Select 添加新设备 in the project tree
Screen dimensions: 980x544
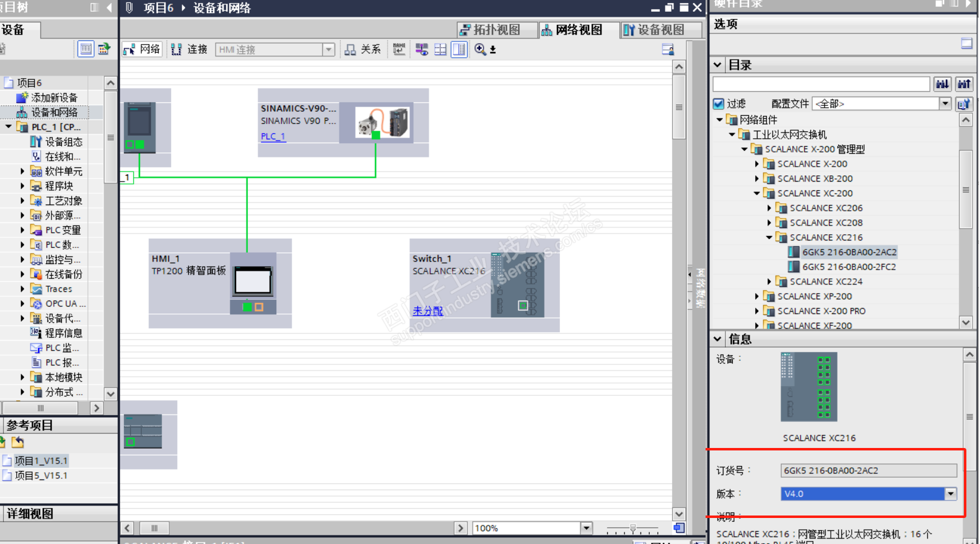click(55, 98)
